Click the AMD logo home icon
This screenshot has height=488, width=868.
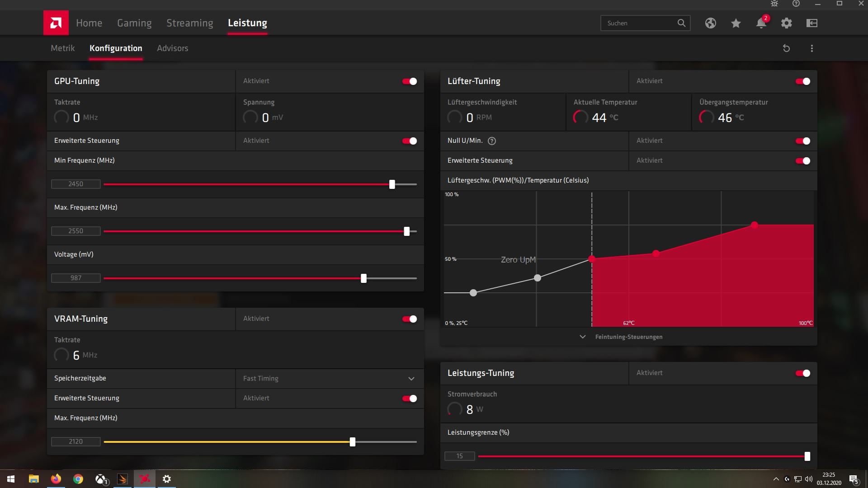coord(56,23)
